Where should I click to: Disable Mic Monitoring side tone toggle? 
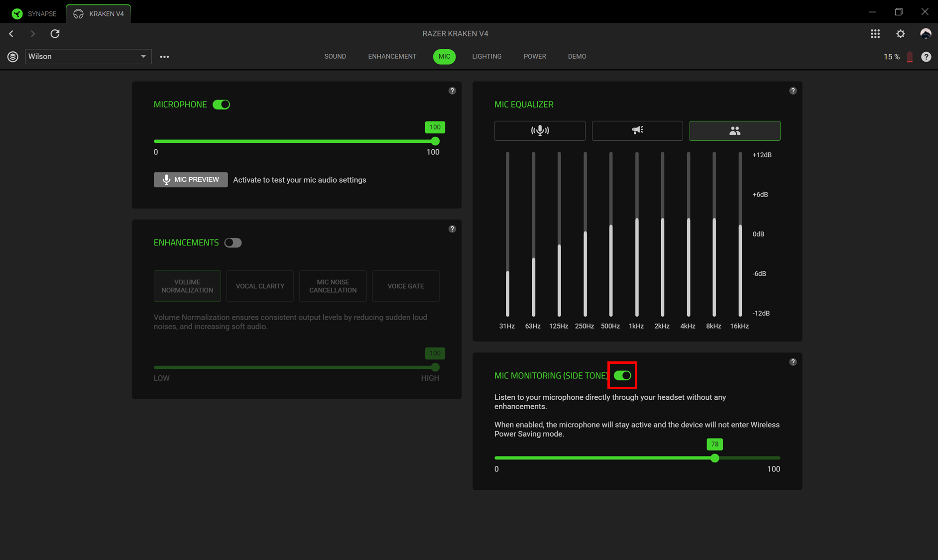tap(622, 376)
